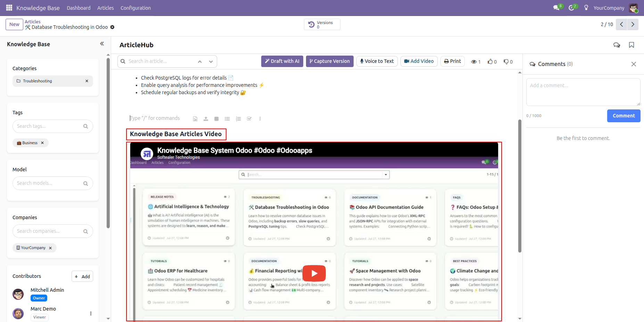Viewport: 644px width, 322px height.
Task: Search tags magnifier icon
Action: tap(85, 126)
